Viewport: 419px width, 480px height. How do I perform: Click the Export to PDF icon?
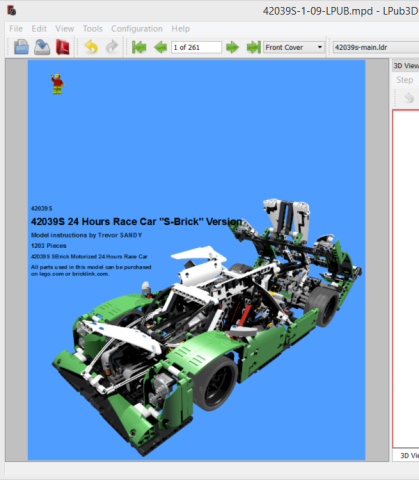[63, 47]
